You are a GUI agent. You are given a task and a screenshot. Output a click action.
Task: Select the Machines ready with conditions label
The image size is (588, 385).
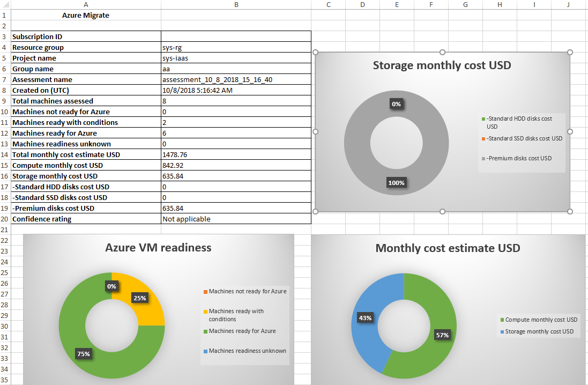click(86, 123)
